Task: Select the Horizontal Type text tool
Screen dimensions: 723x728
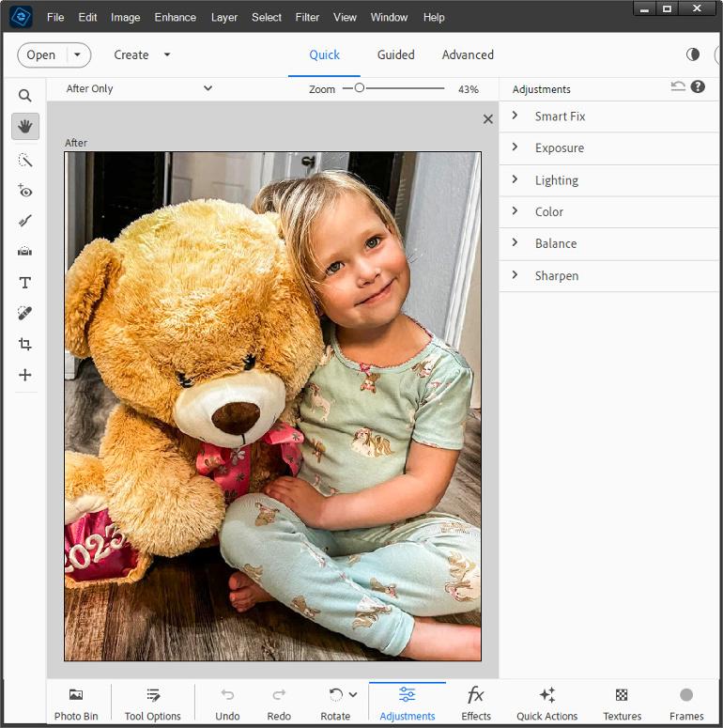Action: tap(25, 283)
